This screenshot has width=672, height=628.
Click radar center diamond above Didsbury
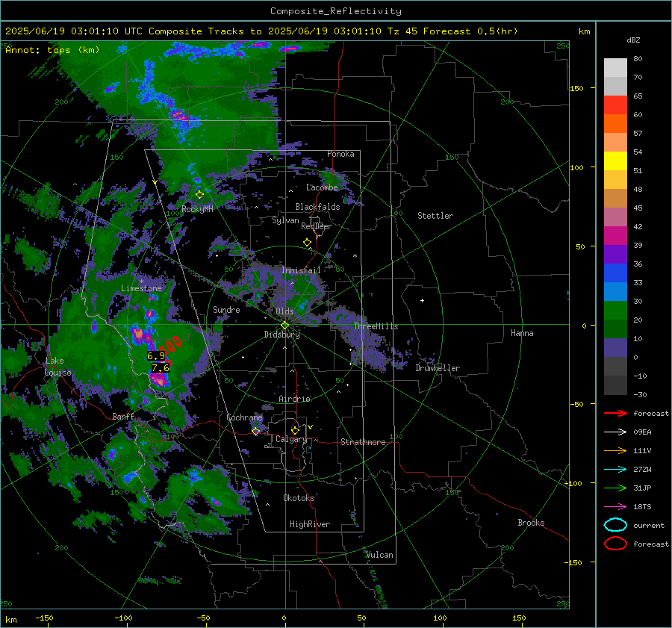284,325
